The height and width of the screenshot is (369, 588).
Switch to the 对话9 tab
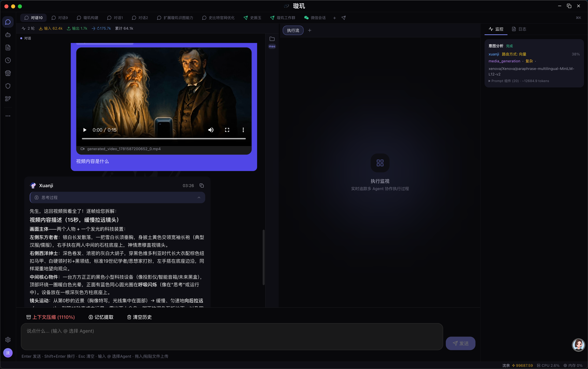click(x=60, y=18)
